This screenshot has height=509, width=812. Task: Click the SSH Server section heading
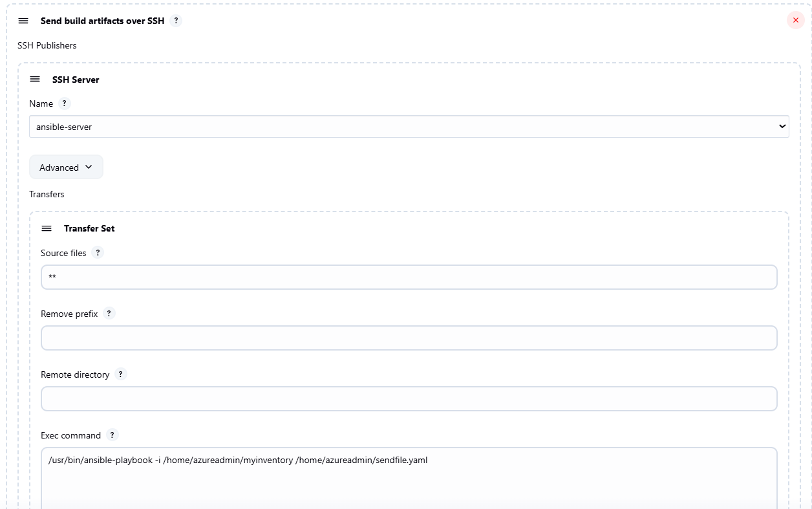point(76,80)
